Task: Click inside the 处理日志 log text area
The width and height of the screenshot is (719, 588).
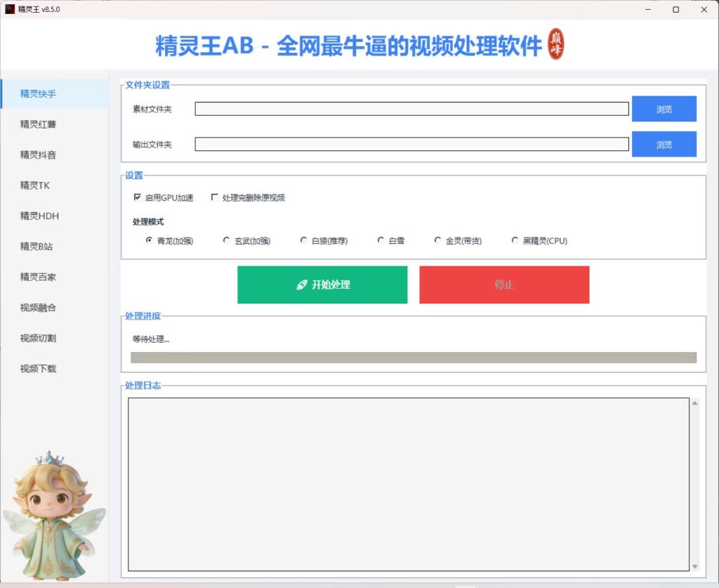Action: [x=409, y=484]
